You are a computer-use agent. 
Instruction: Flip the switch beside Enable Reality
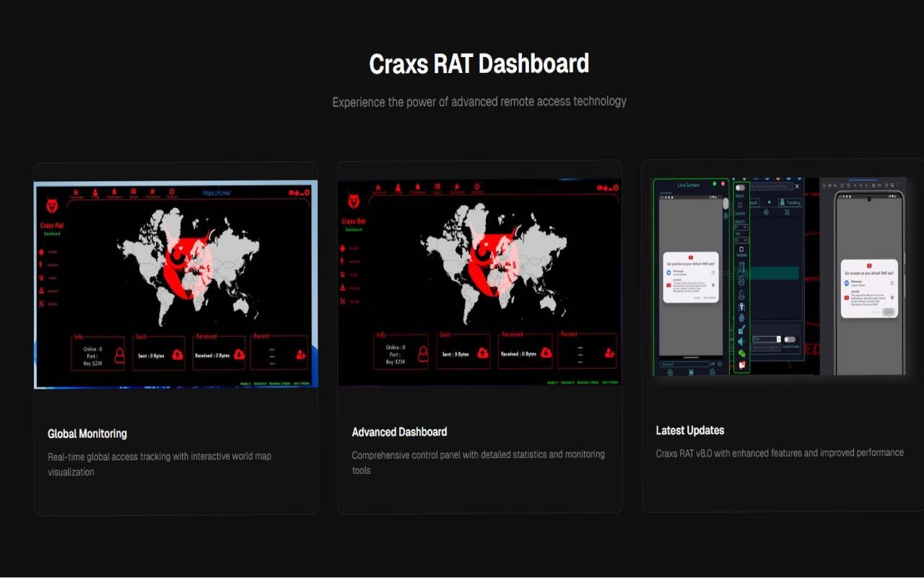coord(790,340)
